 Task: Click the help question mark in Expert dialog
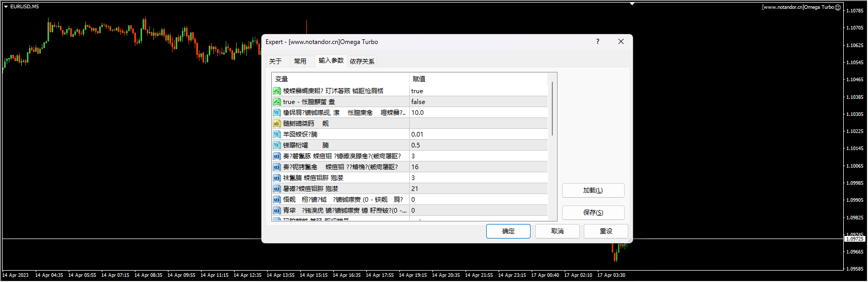(598, 41)
